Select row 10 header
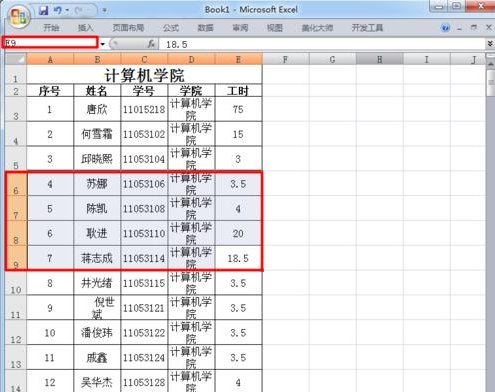Image resolution: width=495 pixels, height=392 pixels. click(16, 283)
